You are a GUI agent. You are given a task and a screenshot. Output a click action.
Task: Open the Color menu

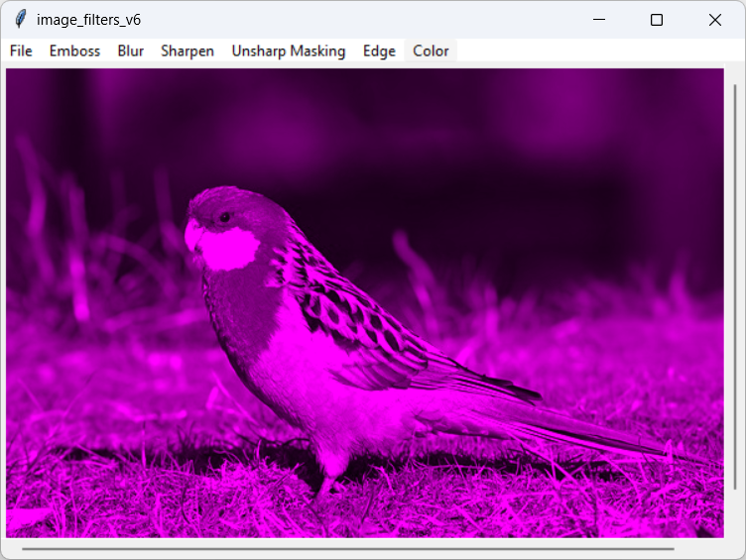pos(431,51)
